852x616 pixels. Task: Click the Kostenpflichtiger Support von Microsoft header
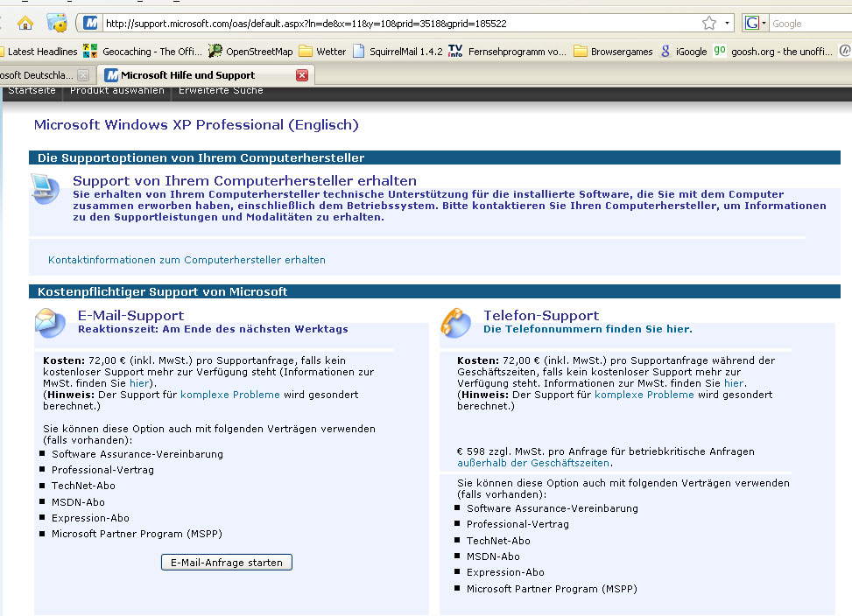tap(434, 291)
